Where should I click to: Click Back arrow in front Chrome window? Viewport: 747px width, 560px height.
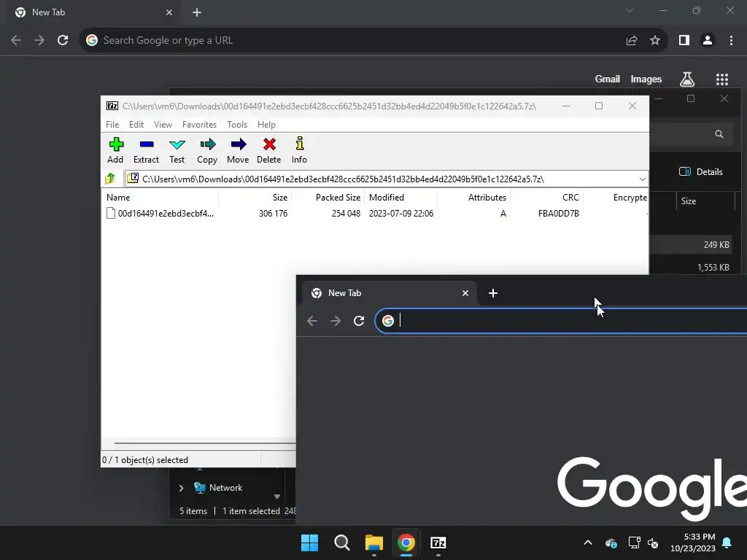pos(312,321)
